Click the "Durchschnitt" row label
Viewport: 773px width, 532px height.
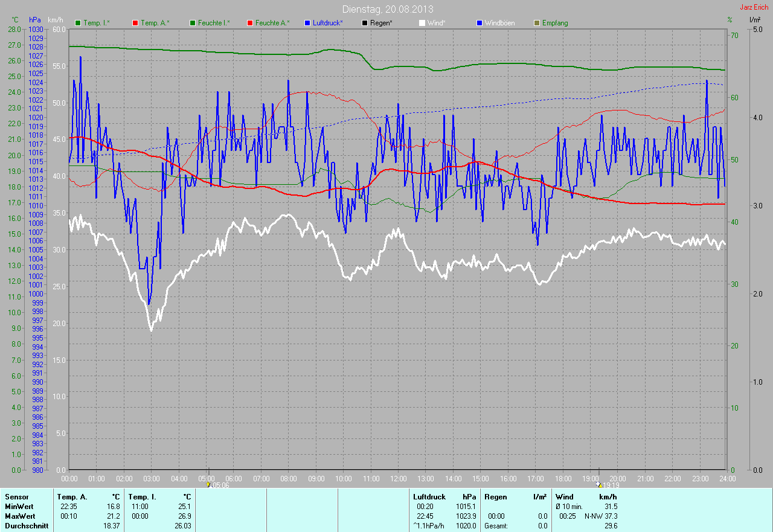pos(27,526)
